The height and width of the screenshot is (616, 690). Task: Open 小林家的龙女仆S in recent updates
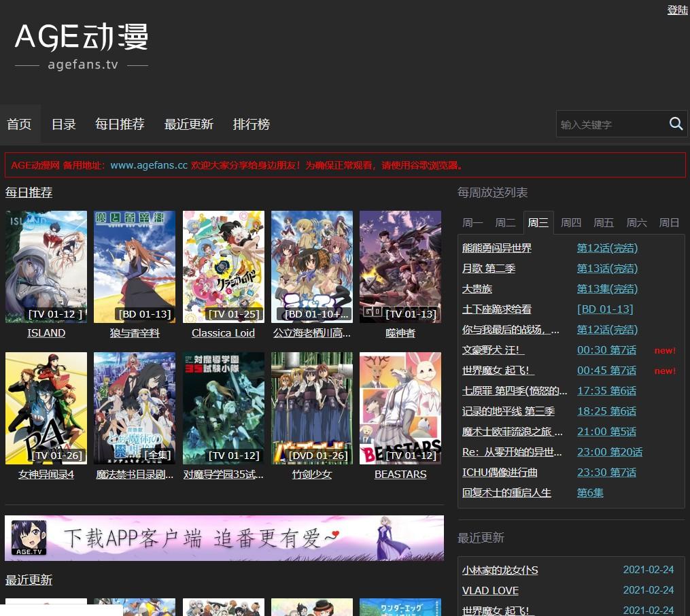500,570
